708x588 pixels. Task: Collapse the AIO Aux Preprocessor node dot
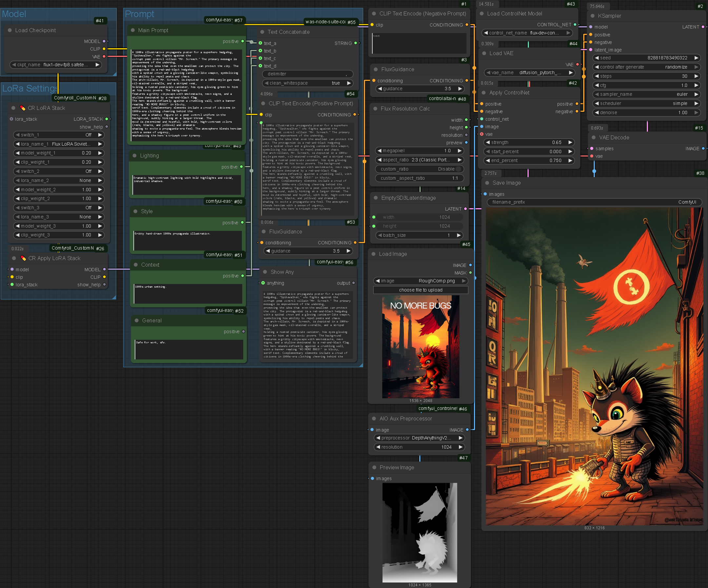pos(374,419)
